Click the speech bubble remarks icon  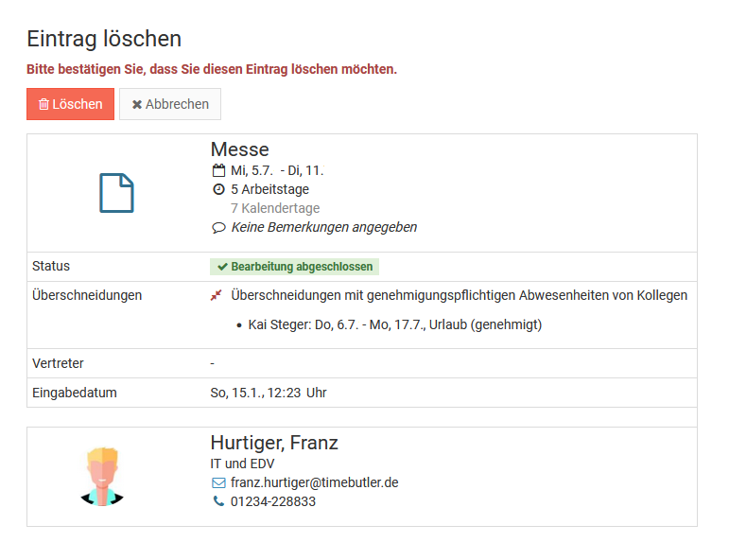click(218, 228)
